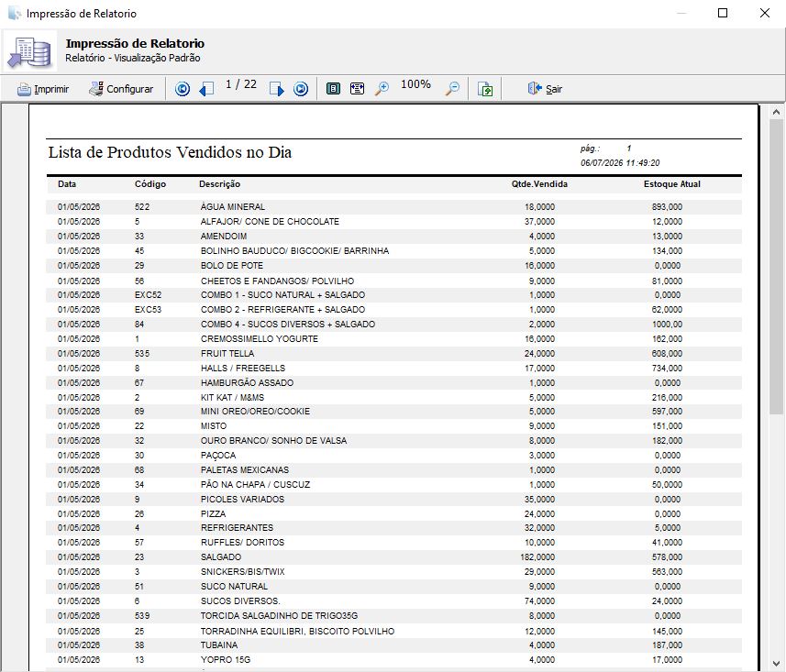Click the zoom in magnifier
Image resolution: width=786 pixels, height=672 pixels.
click(382, 89)
